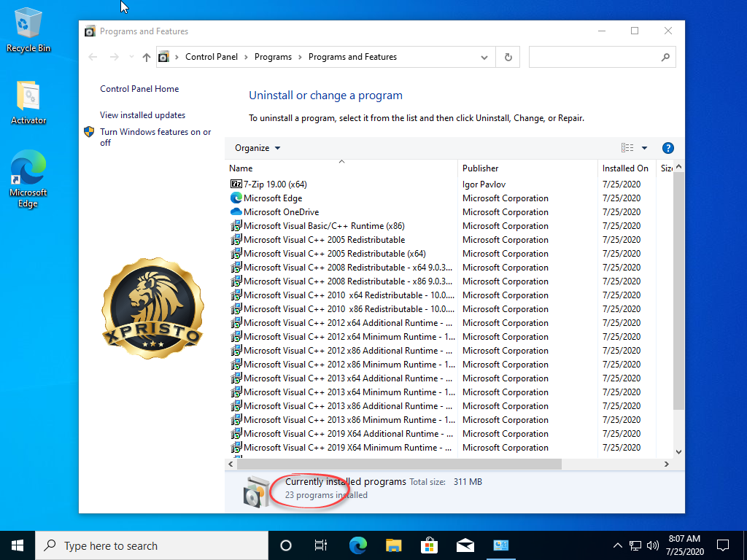Click the scroll down arrow of the program list
The image size is (747, 560).
pos(678,452)
